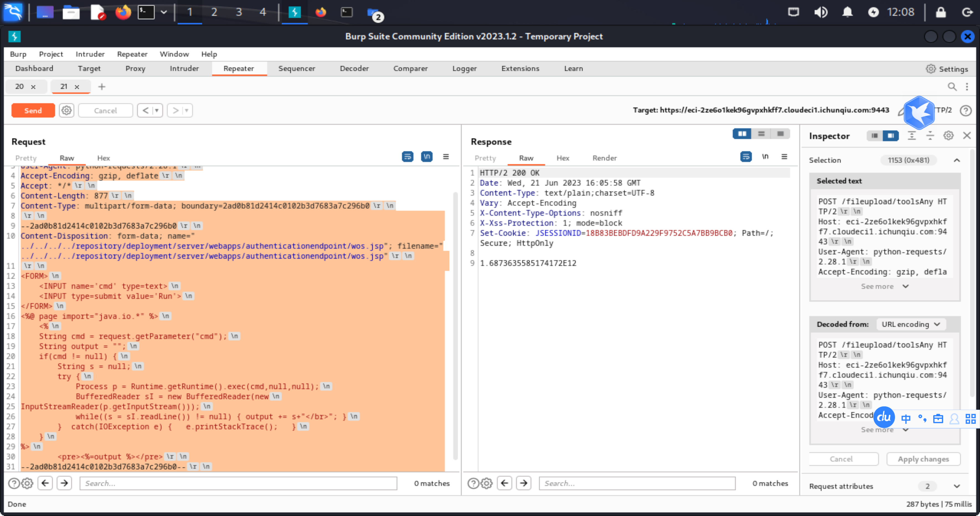
Task: Click Inspector Cancel button
Action: point(841,459)
